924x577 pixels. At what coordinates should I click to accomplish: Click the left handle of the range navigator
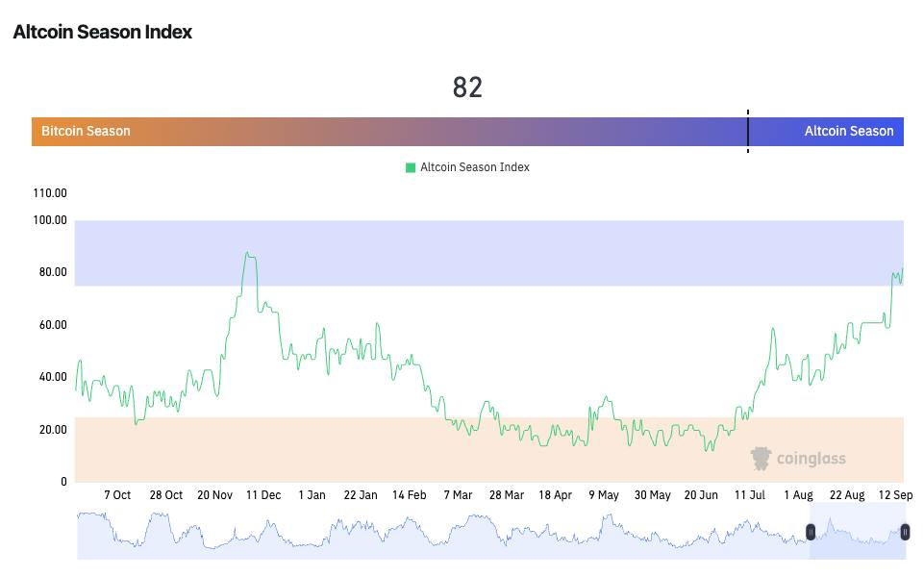811,533
